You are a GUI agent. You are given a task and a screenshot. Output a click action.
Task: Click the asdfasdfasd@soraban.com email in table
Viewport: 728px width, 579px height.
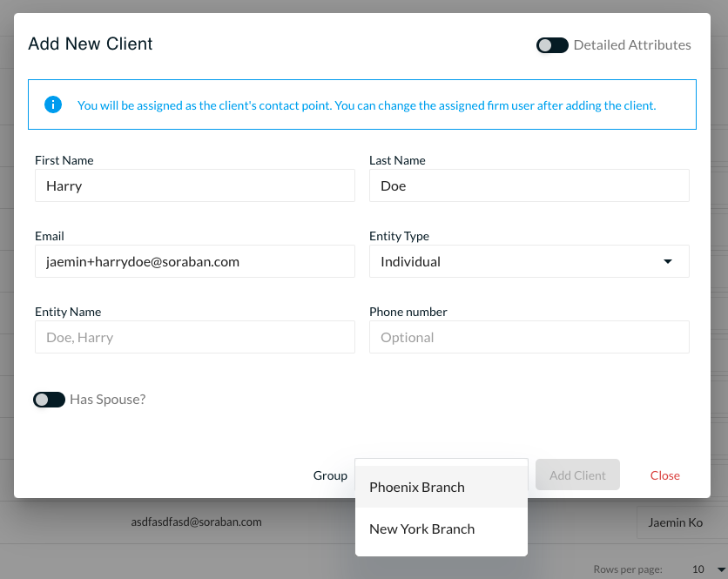196,522
